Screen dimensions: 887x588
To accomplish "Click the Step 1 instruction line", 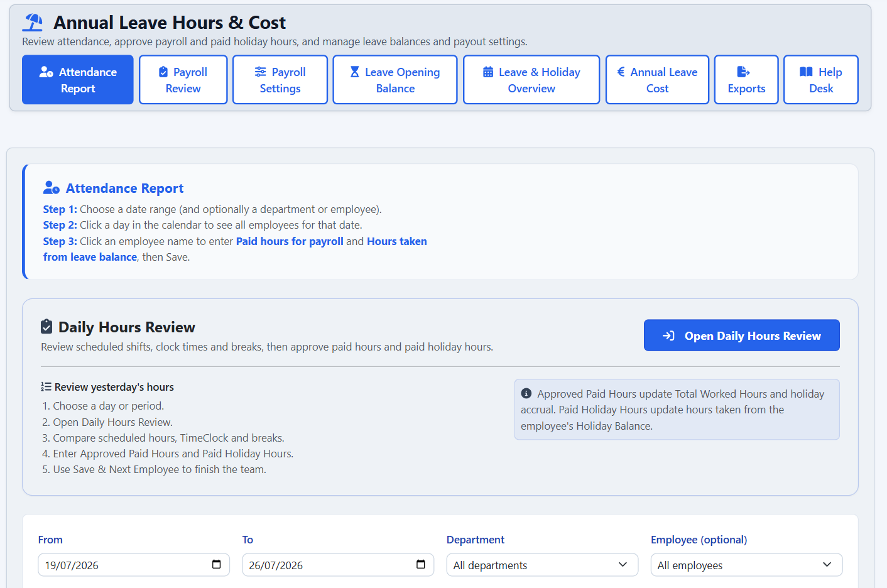I will (x=212, y=209).
